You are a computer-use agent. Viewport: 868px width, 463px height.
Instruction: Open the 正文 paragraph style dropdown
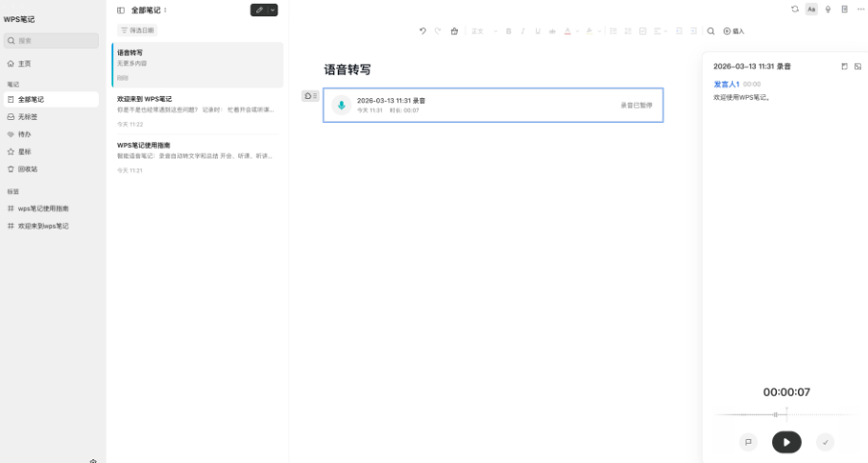tap(484, 31)
